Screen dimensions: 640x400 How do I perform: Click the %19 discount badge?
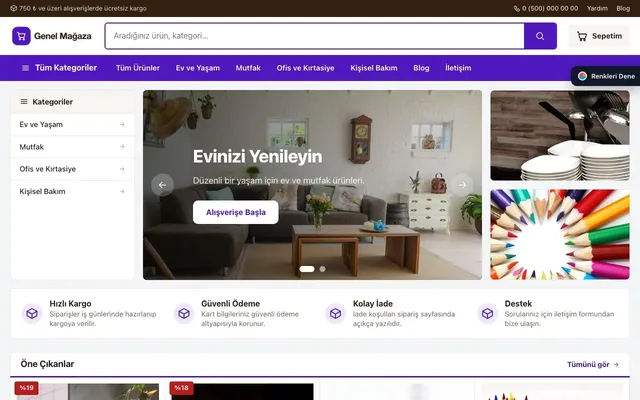[x=27, y=388]
